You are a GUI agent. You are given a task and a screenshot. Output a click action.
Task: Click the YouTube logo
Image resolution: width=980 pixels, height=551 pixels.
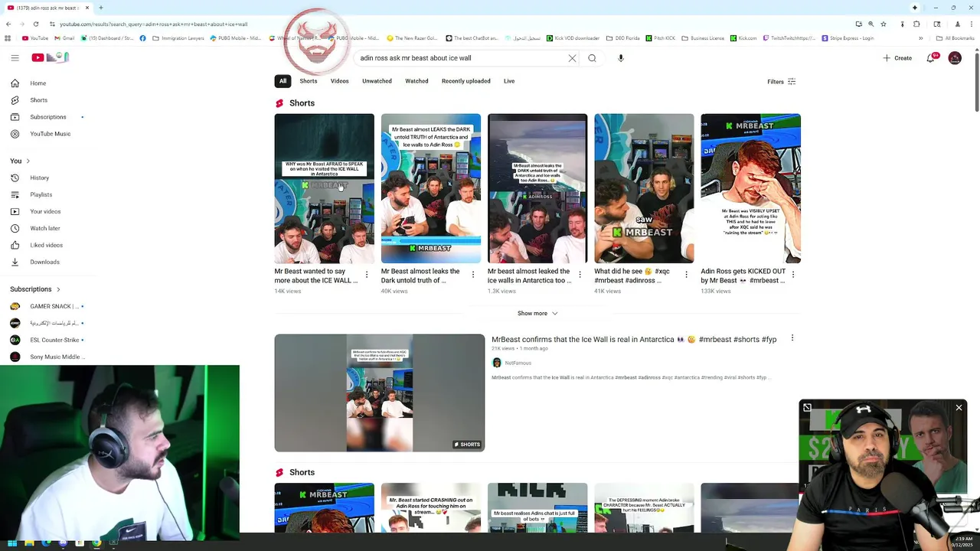tap(50, 57)
